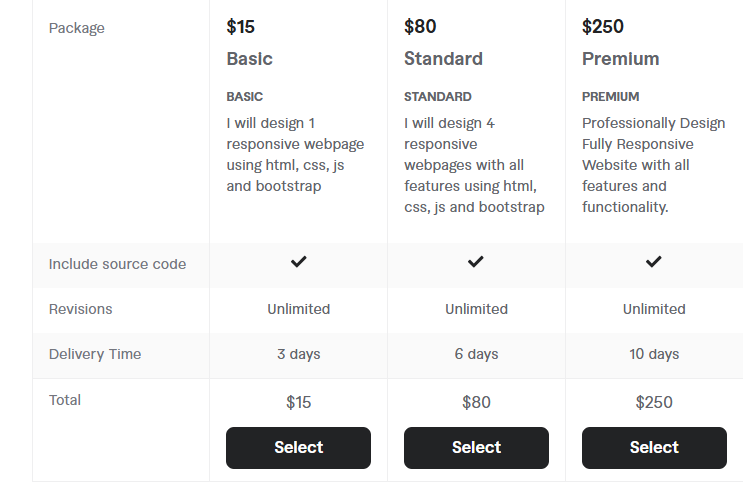Viewport: 743px width, 487px height.
Task: Click the 3 days delivery cell
Action: 299,354
